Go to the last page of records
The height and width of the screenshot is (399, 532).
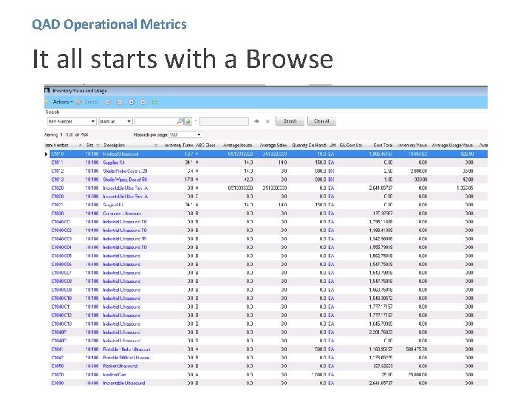tap(143, 102)
